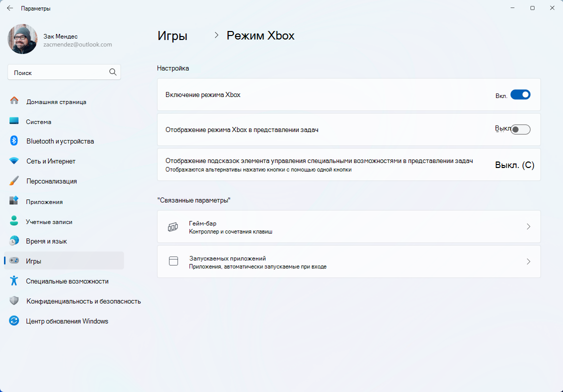Click Контроллер и сочетания клавиш subtitle
Image resolution: width=563 pixels, height=392 pixels.
[230, 231]
